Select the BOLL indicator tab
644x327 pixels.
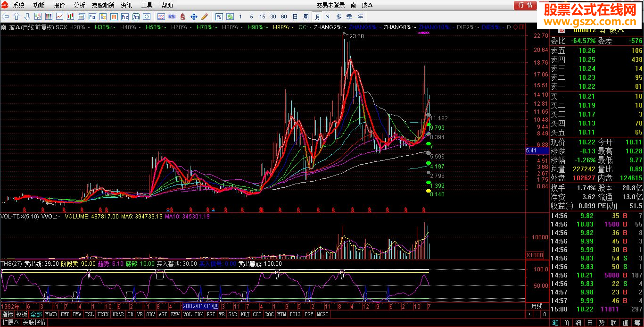click(295, 314)
